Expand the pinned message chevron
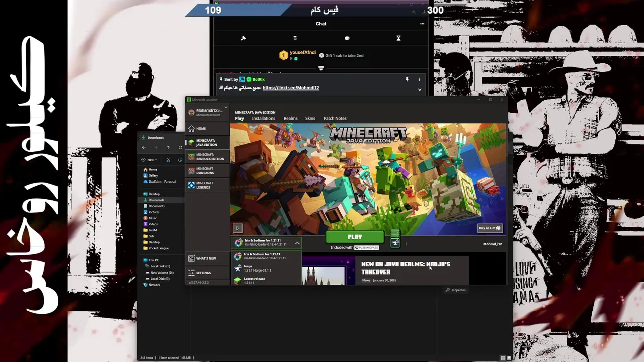The width and height of the screenshot is (644, 362). point(420,89)
